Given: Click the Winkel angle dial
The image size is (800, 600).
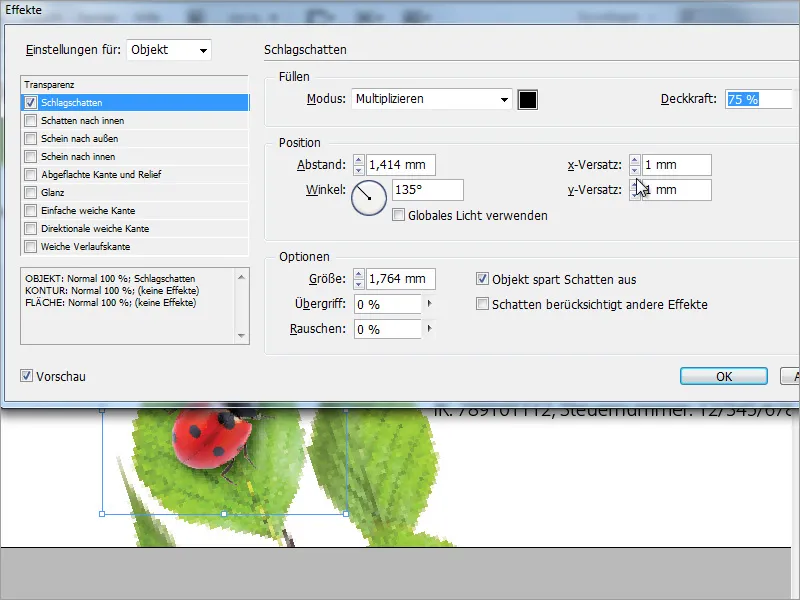Looking at the screenshot, I should (x=369, y=197).
